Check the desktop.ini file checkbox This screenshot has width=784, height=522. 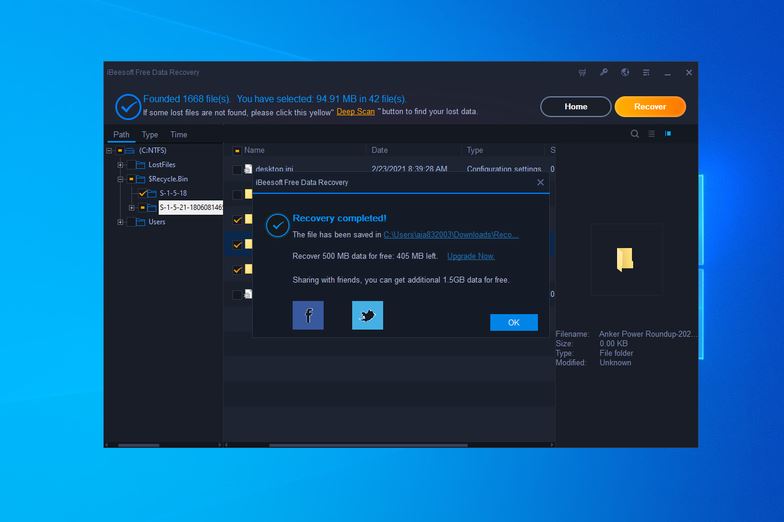click(x=237, y=170)
